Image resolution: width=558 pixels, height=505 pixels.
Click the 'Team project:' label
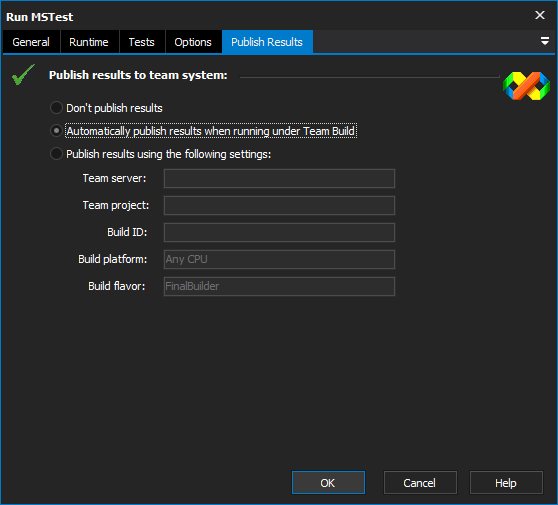116,205
